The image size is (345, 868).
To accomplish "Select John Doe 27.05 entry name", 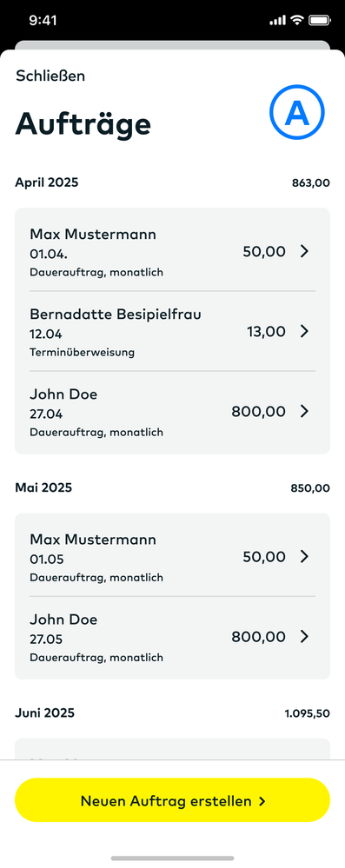I will [63, 620].
